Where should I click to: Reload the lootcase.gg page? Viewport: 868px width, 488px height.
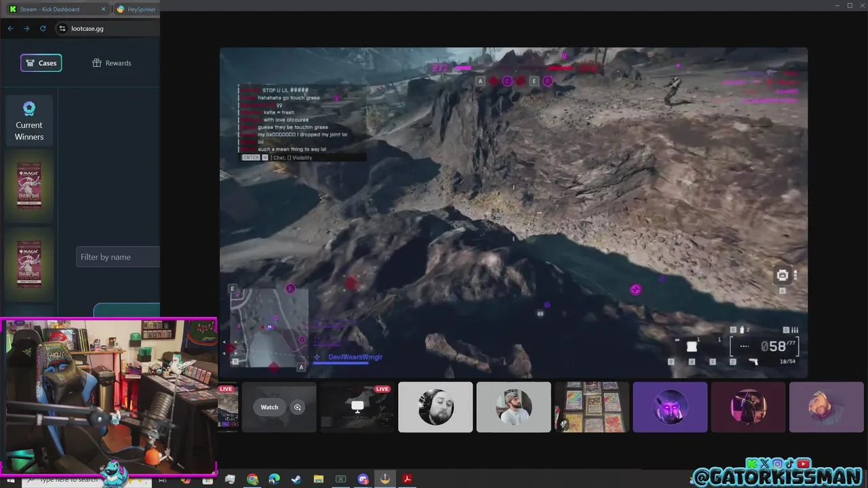pyautogui.click(x=43, y=28)
